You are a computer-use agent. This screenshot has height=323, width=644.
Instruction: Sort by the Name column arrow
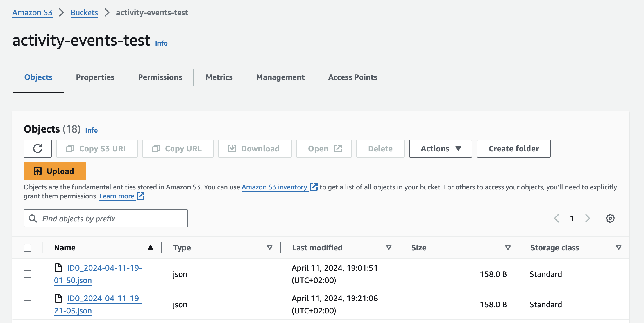click(151, 248)
